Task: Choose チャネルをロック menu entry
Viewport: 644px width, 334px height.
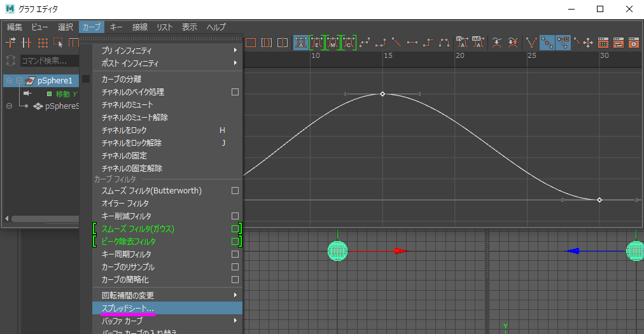Action: [x=167, y=130]
